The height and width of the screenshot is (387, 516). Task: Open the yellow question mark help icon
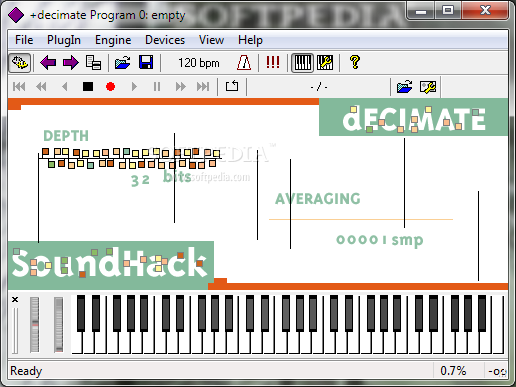point(355,62)
